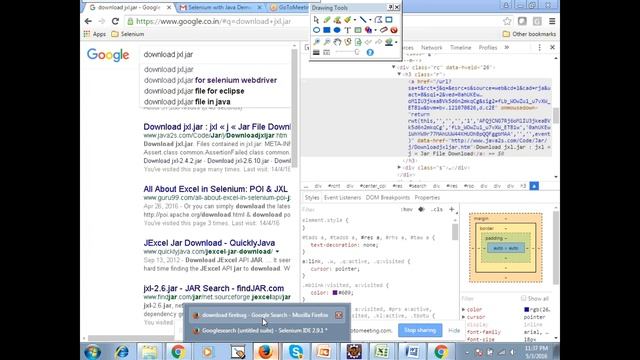Open the Windows Start button

click(x=93, y=351)
